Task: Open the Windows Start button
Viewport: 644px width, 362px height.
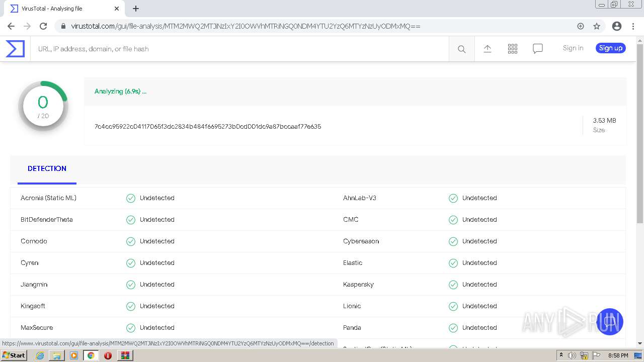Action: pos(14,355)
